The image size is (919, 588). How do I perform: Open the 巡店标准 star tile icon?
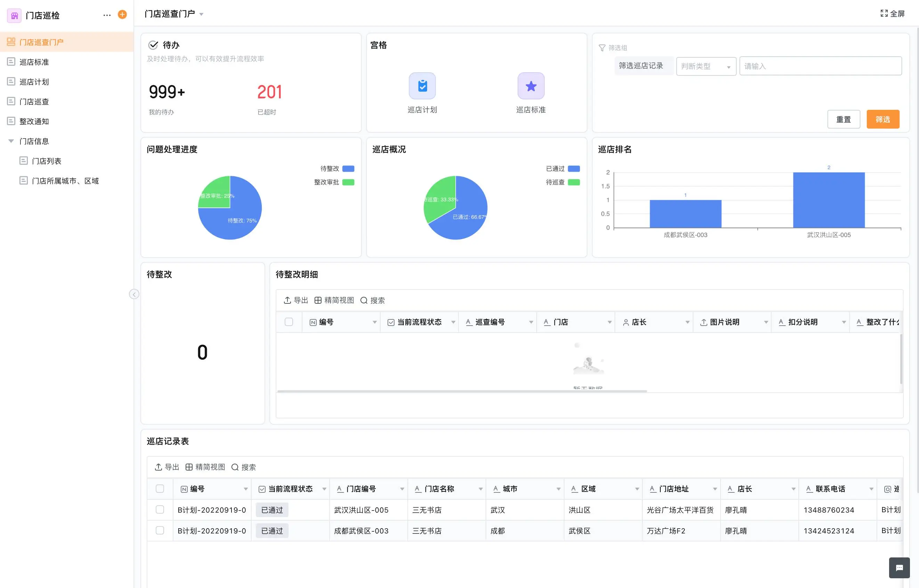coord(531,86)
